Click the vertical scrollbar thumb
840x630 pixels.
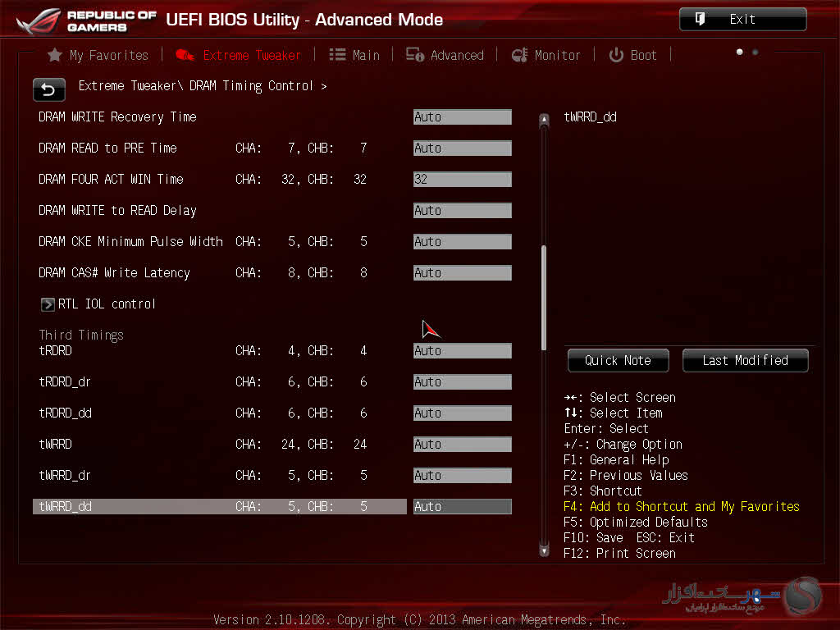[x=543, y=297]
